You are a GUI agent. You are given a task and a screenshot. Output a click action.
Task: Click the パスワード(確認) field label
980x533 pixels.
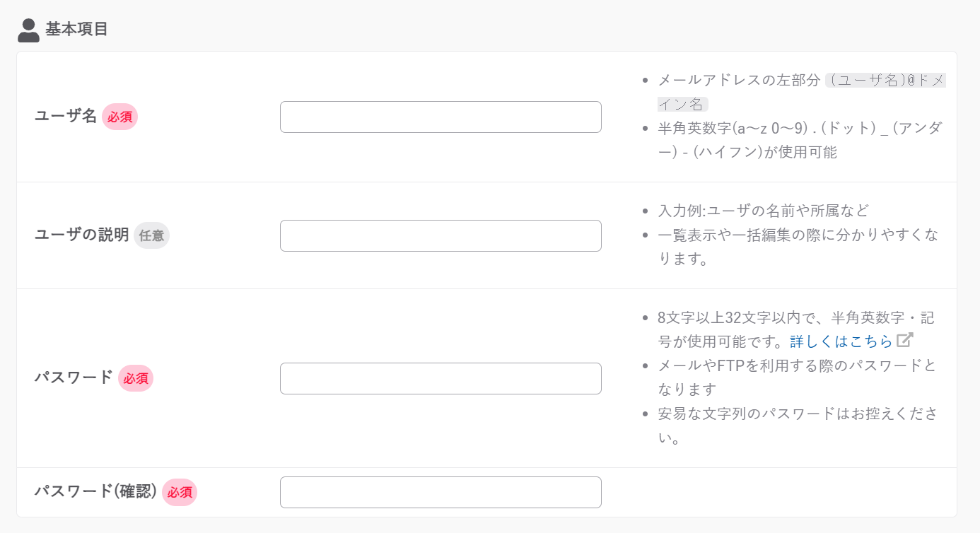coord(95,491)
